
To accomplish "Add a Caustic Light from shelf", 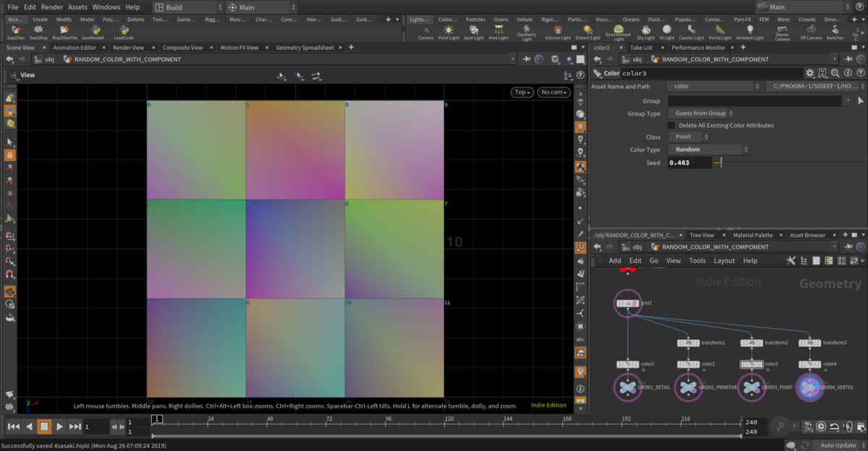I will pyautogui.click(x=692, y=32).
